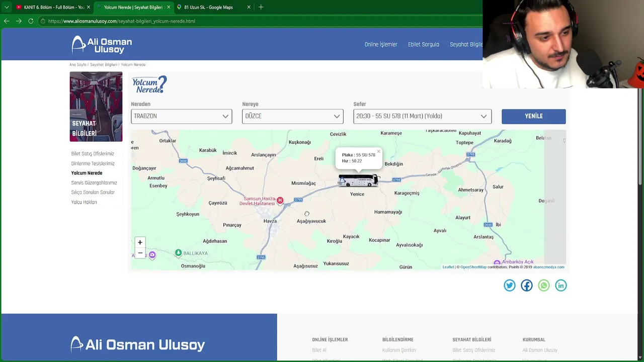Select Yolcum Nerede in sidebar
The height and width of the screenshot is (362, 644).
coord(87,173)
